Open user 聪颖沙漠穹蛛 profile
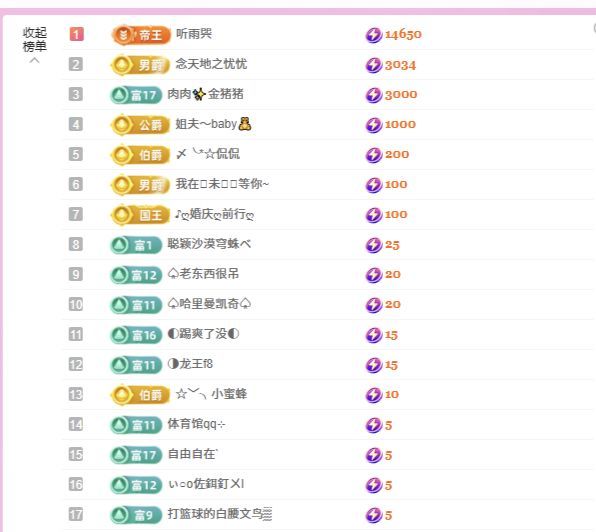 [x=209, y=244]
